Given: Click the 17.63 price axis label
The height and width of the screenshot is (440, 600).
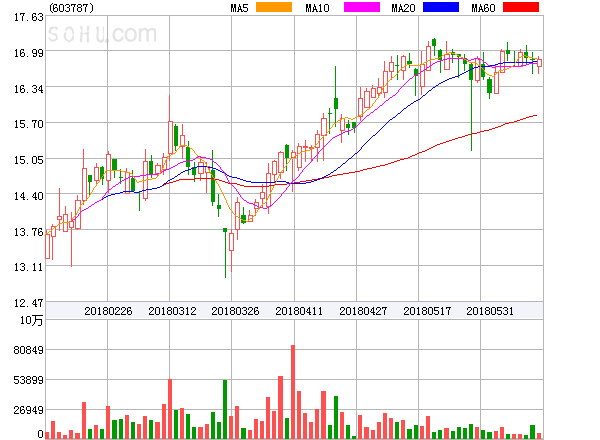Looking at the screenshot, I should pyautogui.click(x=29, y=17).
